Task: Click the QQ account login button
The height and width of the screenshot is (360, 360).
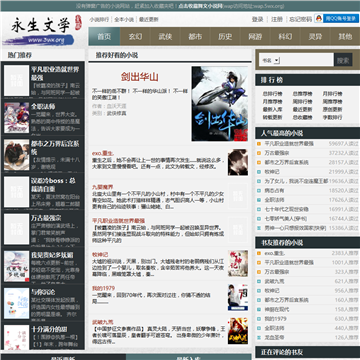Action: click(337, 18)
